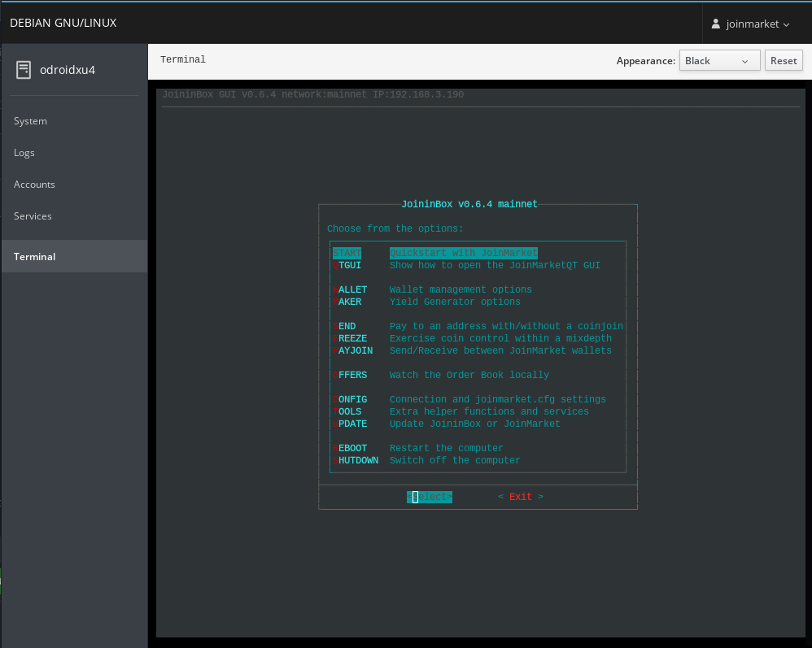Click the Appearance label
The height and width of the screenshot is (648, 812).
point(646,60)
